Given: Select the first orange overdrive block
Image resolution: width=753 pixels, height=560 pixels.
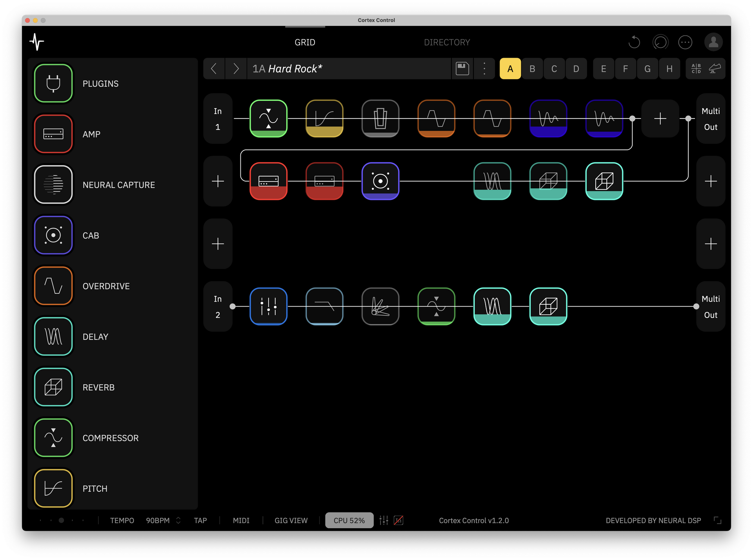Looking at the screenshot, I should point(437,118).
